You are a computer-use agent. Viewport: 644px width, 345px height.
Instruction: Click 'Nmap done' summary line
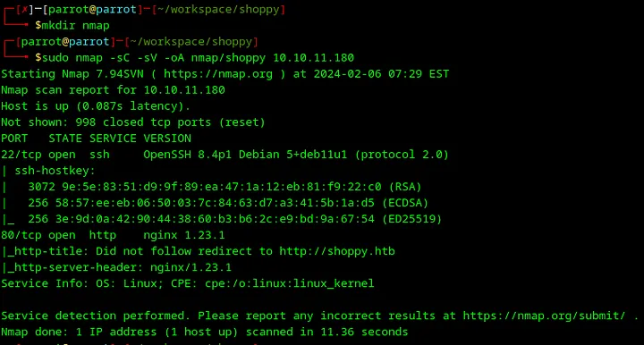pos(205,332)
